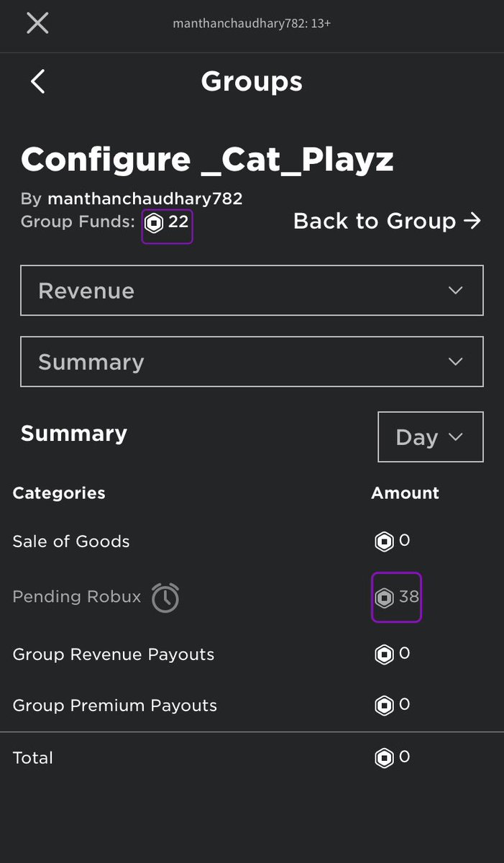
Task: Select the Group Premium Payouts label
Action: coord(115,706)
